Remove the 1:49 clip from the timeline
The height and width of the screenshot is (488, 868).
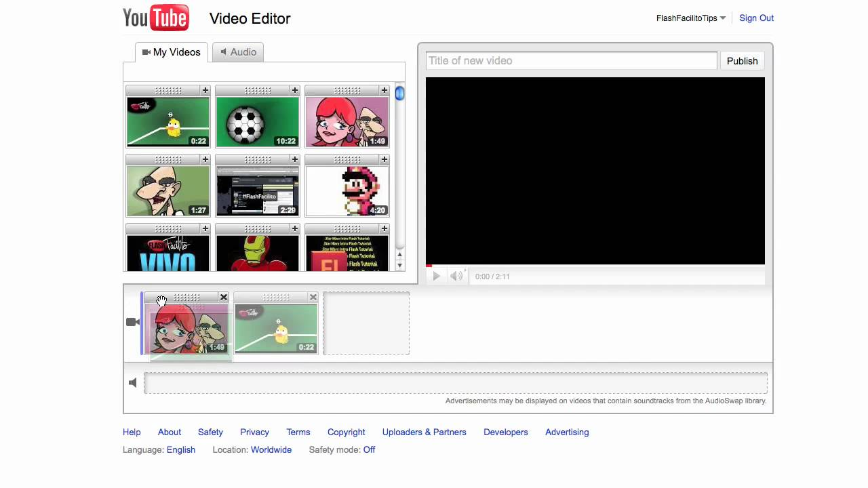coord(223,297)
